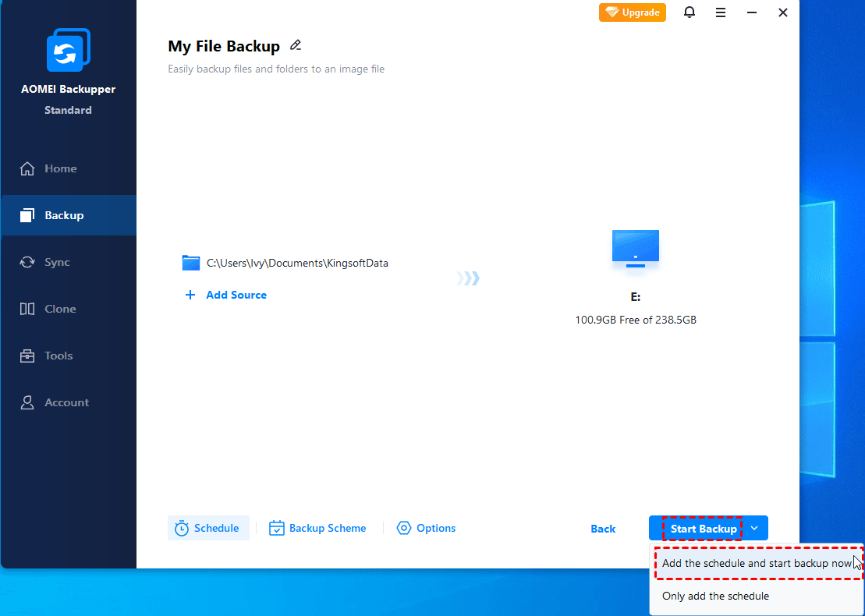Click the Start Backup button
The height and width of the screenshot is (616, 865).
[703, 529]
